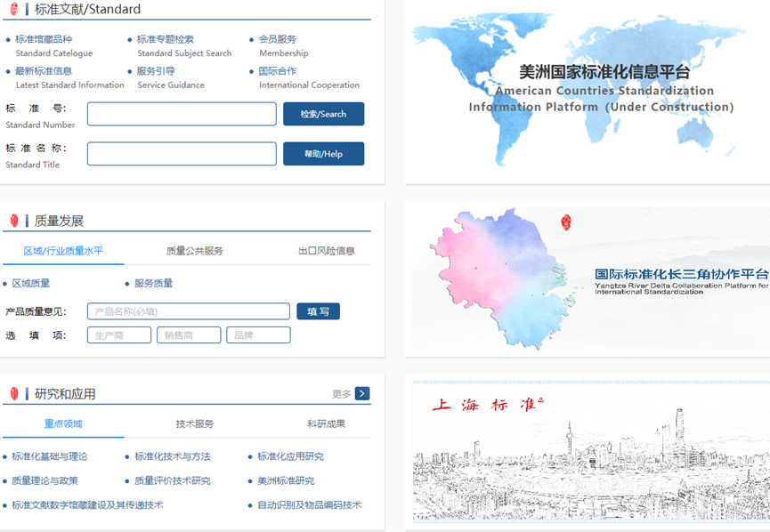
Task: Switch to 科研成果 tab
Action: [x=327, y=423]
